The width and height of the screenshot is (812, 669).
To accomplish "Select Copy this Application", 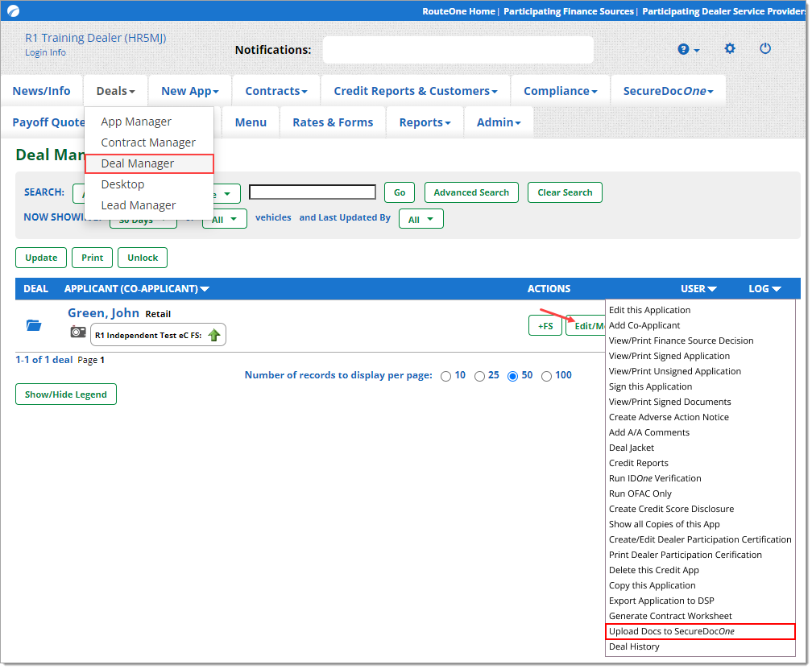I will (x=654, y=586).
